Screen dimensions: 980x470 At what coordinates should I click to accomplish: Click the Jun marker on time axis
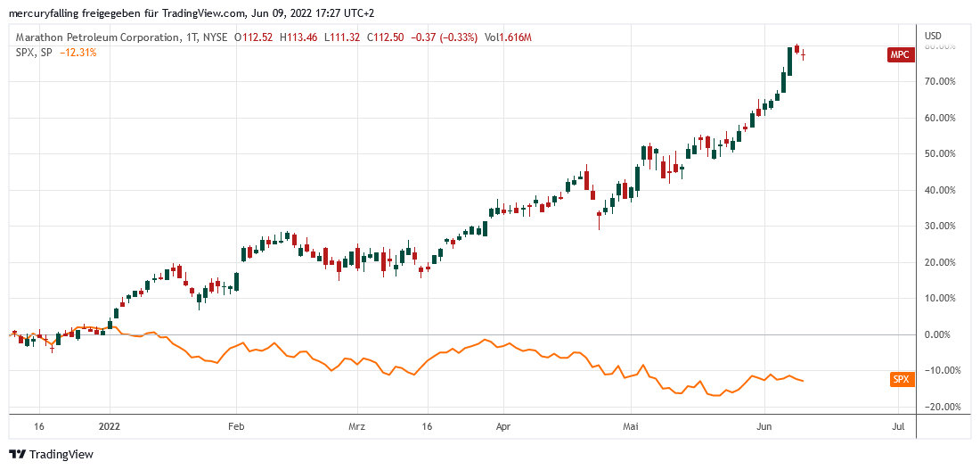point(764,427)
